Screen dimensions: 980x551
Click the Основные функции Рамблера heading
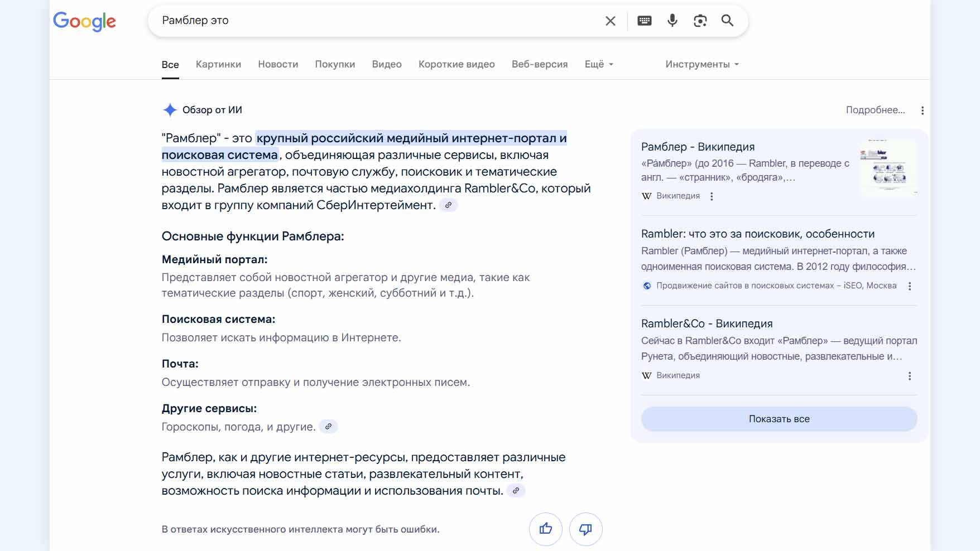click(x=253, y=236)
